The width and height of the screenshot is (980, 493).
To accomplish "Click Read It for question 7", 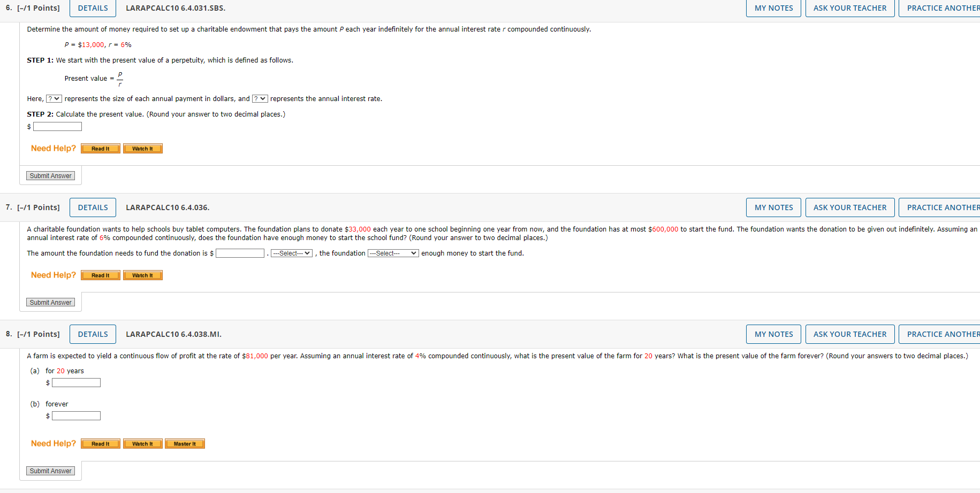I will (100, 275).
